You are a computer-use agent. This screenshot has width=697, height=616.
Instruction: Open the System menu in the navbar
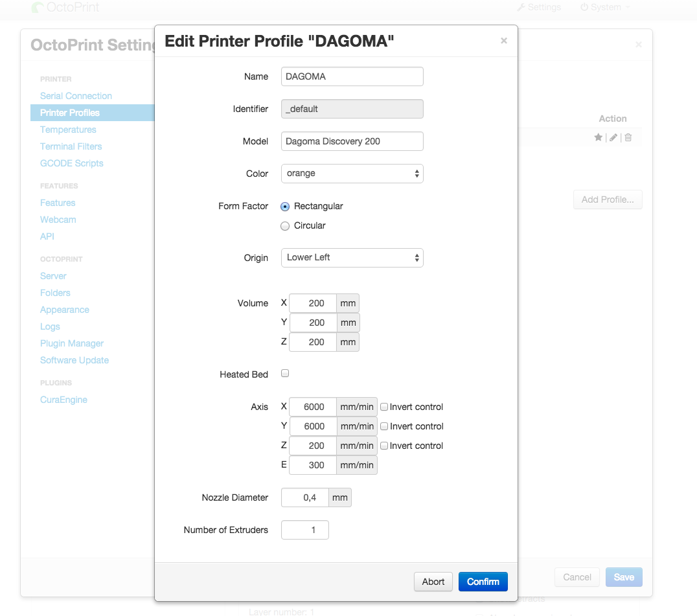coord(605,7)
